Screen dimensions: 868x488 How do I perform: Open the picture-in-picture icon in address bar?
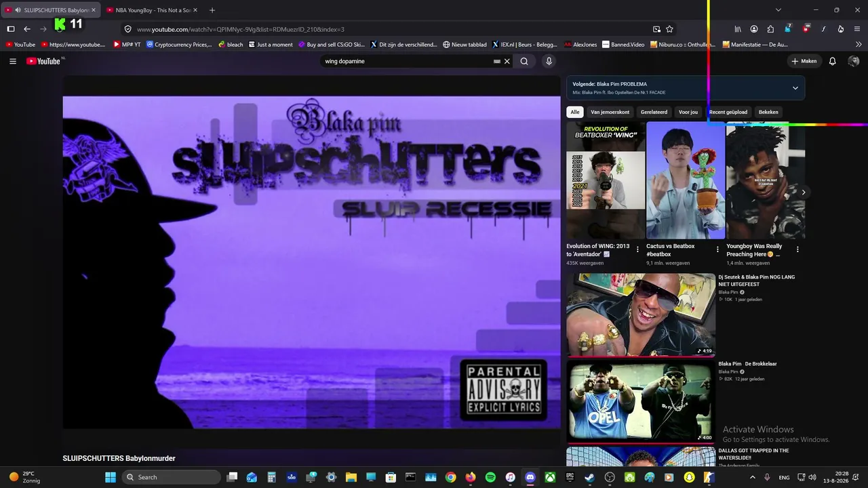656,29
